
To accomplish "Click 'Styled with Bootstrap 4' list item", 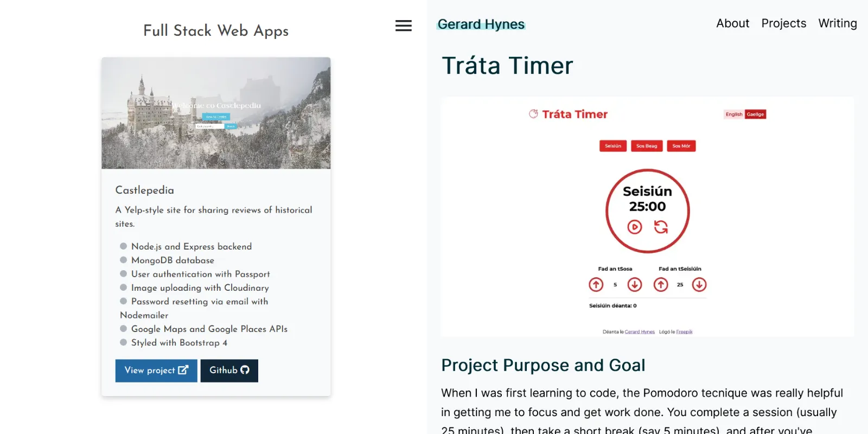I will tap(179, 343).
